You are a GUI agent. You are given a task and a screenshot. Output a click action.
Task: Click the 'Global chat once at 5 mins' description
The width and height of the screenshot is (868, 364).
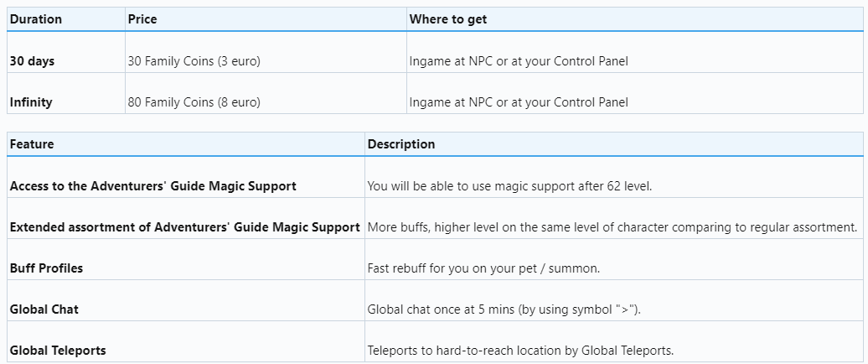tap(504, 309)
